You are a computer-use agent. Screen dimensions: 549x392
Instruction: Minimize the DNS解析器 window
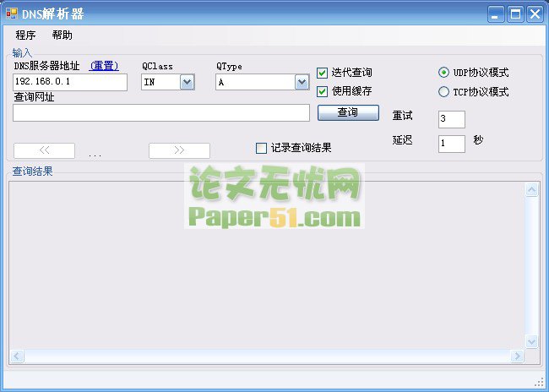496,14
